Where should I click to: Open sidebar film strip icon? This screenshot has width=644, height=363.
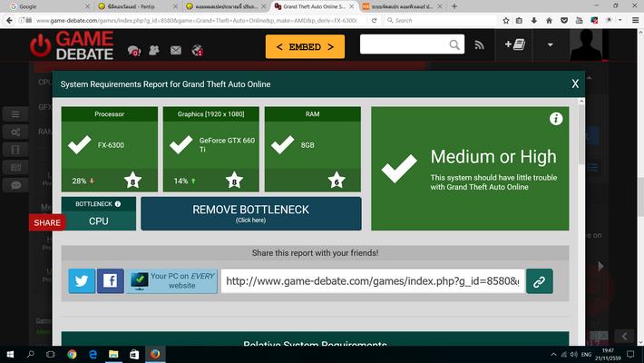coord(15,150)
